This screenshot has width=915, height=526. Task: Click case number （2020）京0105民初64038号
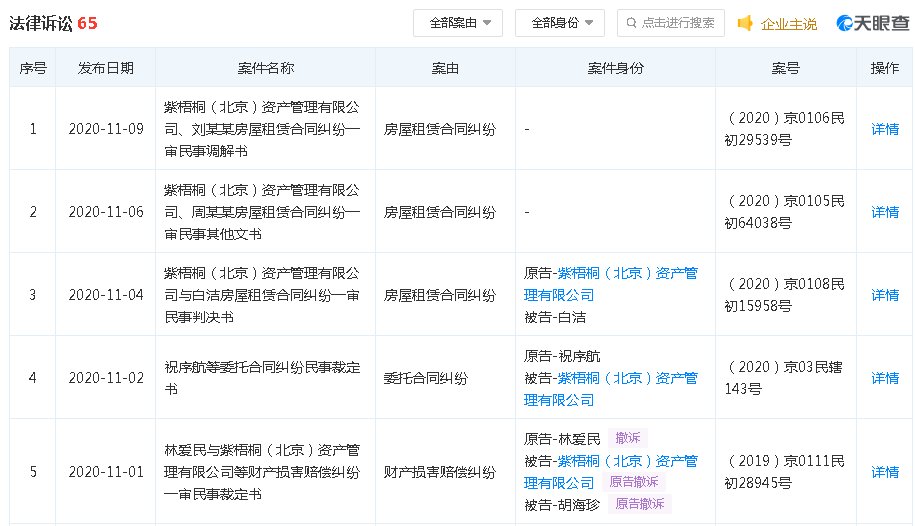coord(785,212)
